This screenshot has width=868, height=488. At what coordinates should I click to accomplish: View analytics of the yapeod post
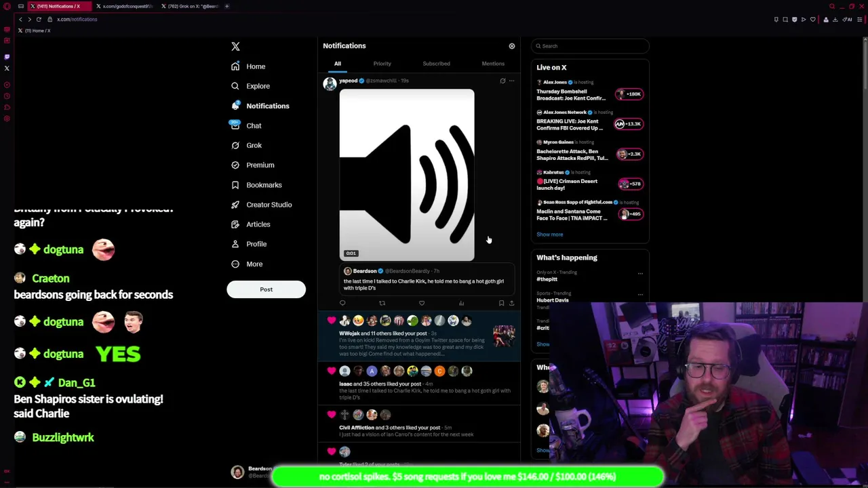pyautogui.click(x=461, y=303)
